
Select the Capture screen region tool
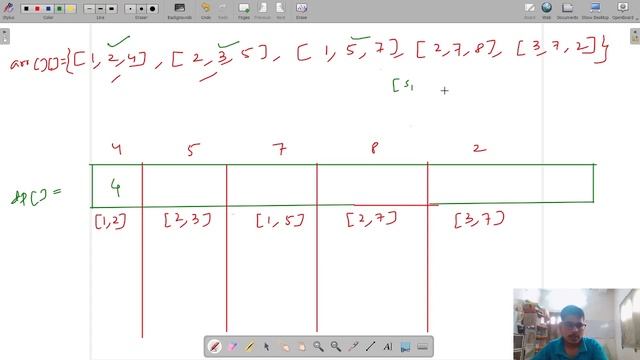(405, 347)
